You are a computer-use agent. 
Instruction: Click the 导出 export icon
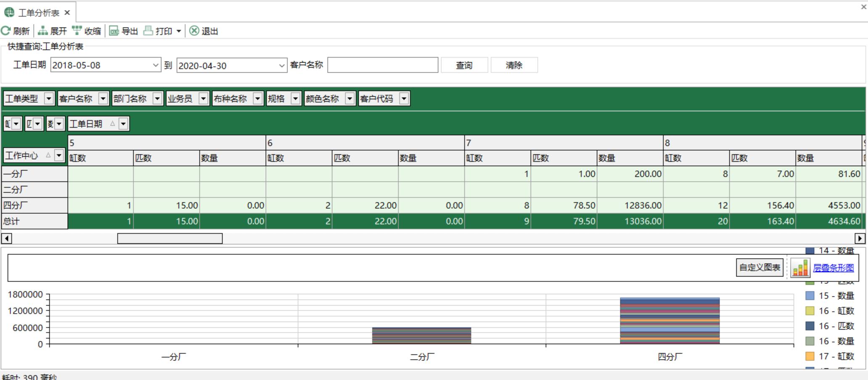(114, 31)
